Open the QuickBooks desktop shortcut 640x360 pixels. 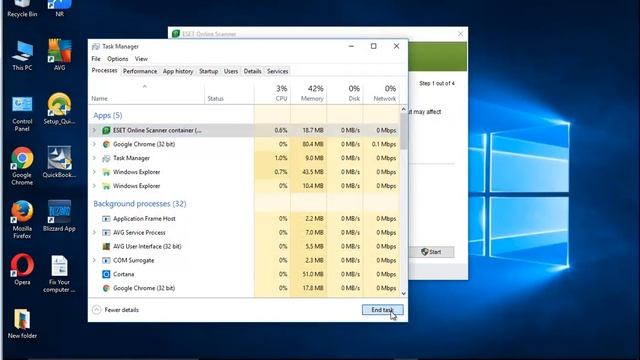[59, 162]
